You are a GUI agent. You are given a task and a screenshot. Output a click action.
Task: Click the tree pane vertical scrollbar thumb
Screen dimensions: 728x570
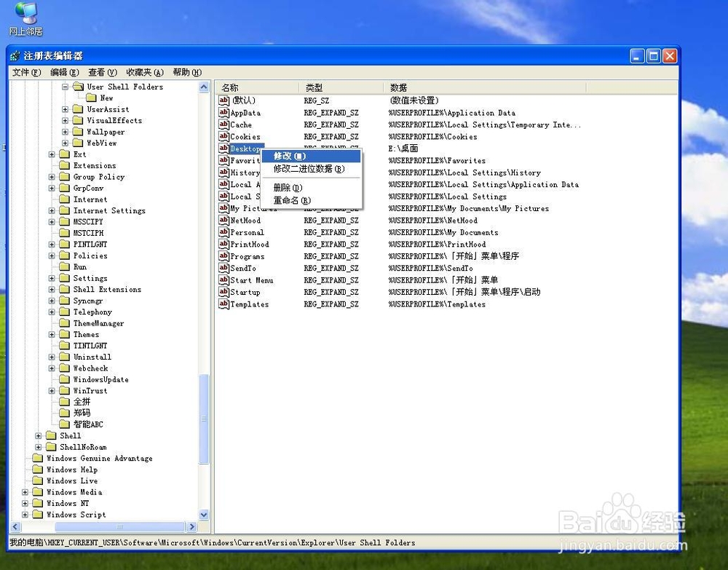[x=204, y=419]
